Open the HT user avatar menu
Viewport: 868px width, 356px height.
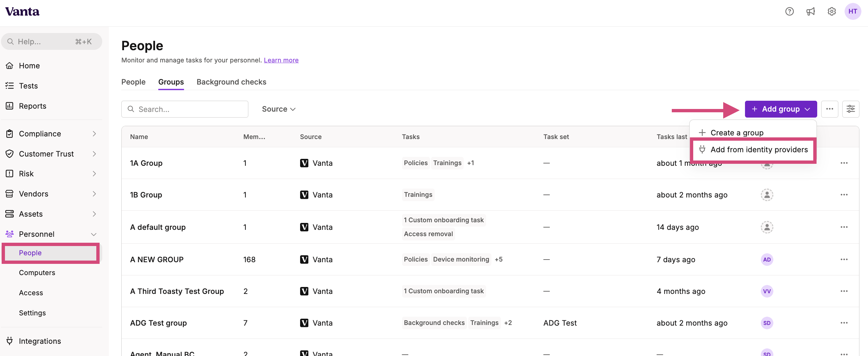[x=852, y=12]
